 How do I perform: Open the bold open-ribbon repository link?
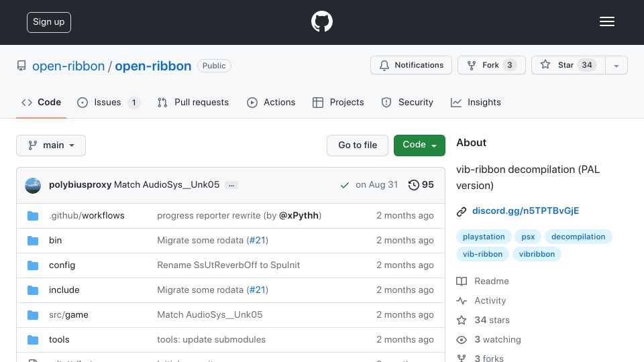(x=153, y=66)
